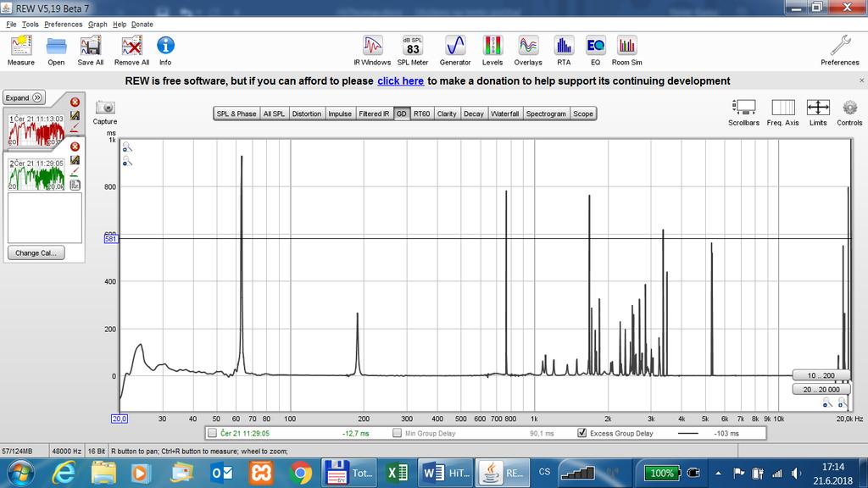Switch to the SPL & Phase tab
Viewport: 868px width, 488px height.
(x=236, y=114)
